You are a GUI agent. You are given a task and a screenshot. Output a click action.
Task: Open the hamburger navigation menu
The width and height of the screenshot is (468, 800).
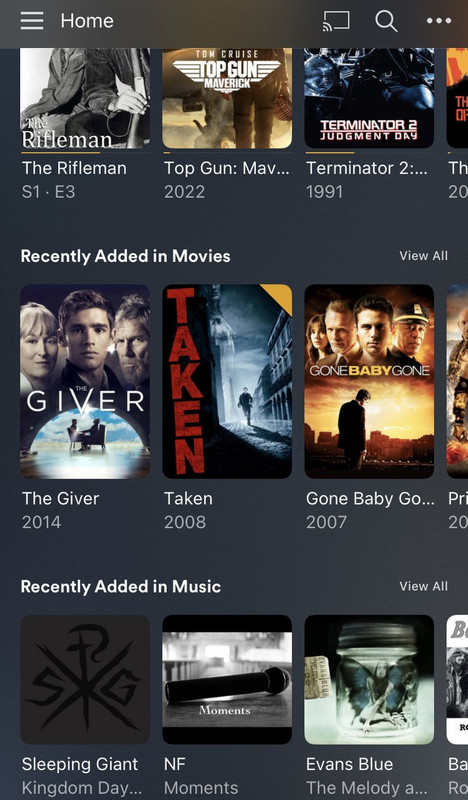click(32, 21)
